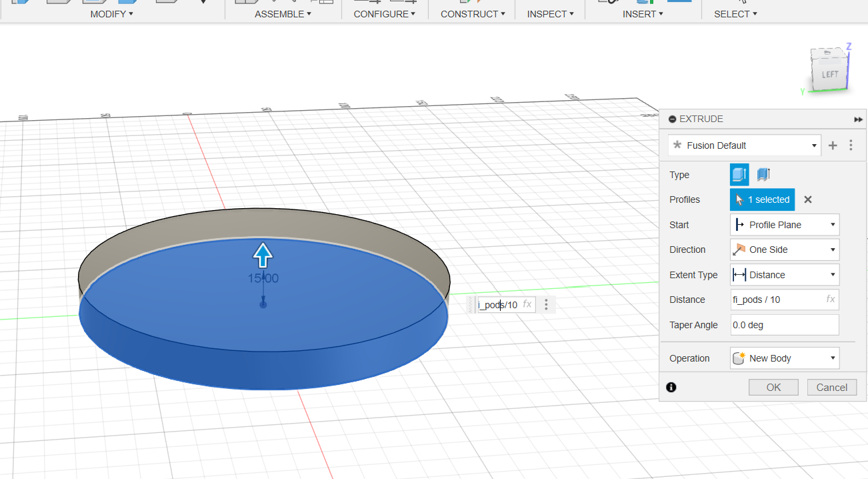Click the 'Taper Angle' label in the dialog

693,325
